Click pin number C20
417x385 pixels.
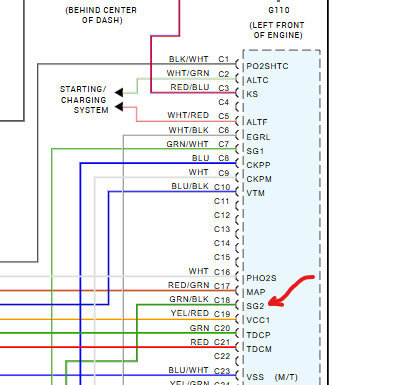coord(222,328)
